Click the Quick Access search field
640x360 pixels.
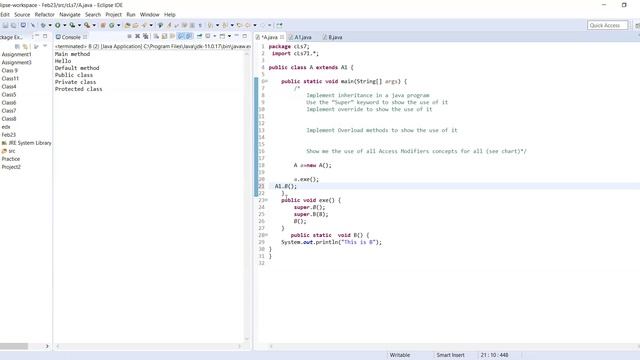click(607, 25)
